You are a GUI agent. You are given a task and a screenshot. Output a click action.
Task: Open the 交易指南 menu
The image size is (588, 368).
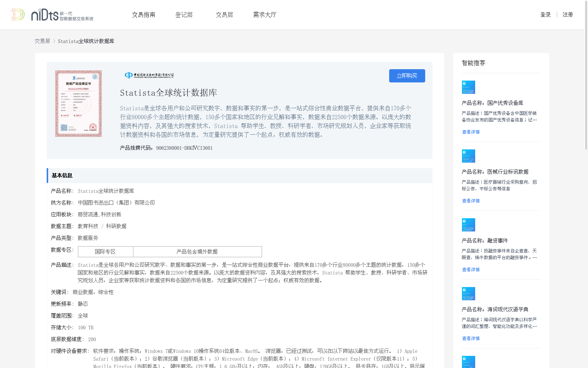pos(143,15)
